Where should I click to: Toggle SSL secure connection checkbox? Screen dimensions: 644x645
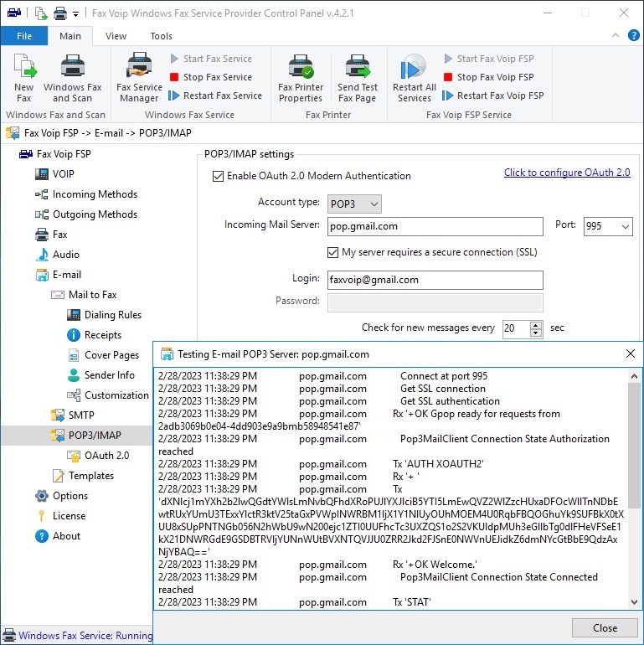(x=332, y=253)
